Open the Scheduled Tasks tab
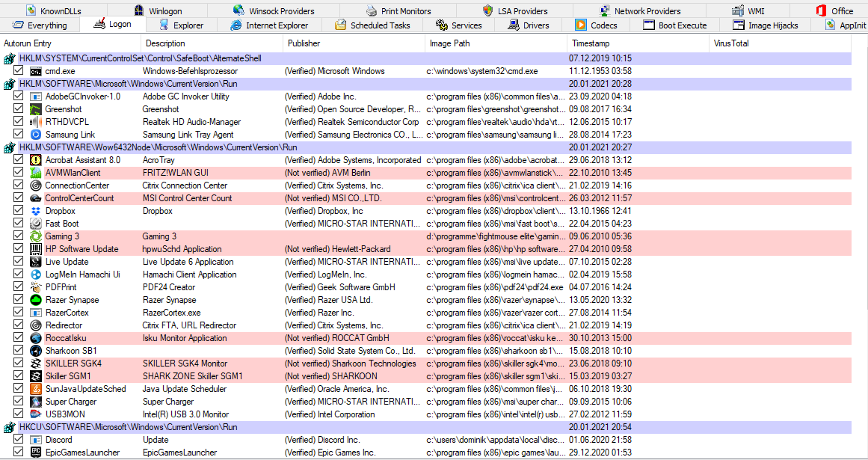Image resolution: width=868 pixels, height=460 pixels. (372, 25)
